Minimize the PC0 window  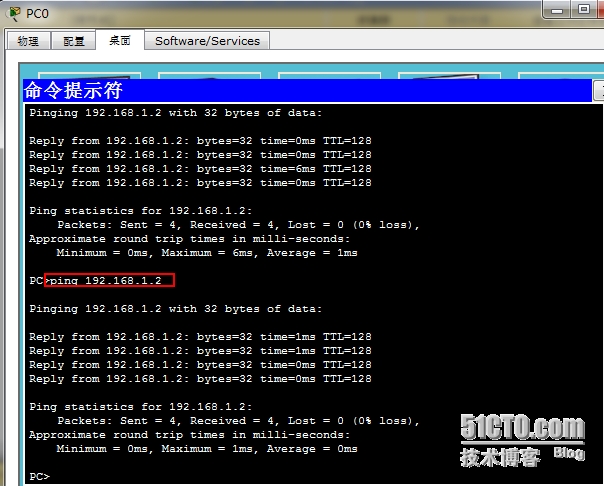click(x=557, y=10)
